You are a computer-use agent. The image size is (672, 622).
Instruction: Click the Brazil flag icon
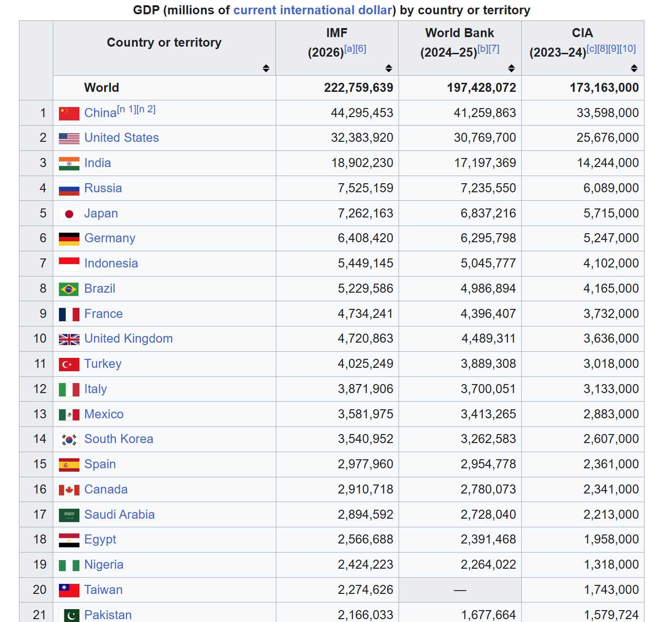[69, 289]
